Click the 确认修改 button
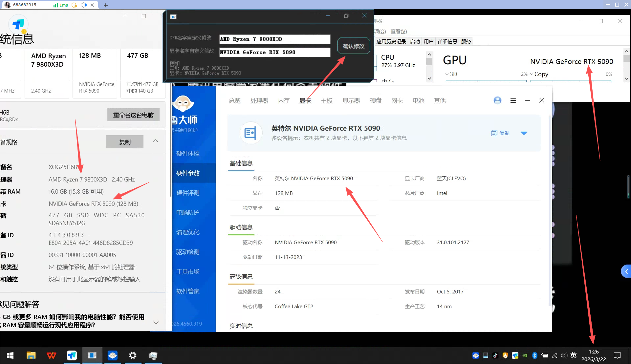Viewport: 631px width, 364px height. pyautogui.click(x=354, y=46)
